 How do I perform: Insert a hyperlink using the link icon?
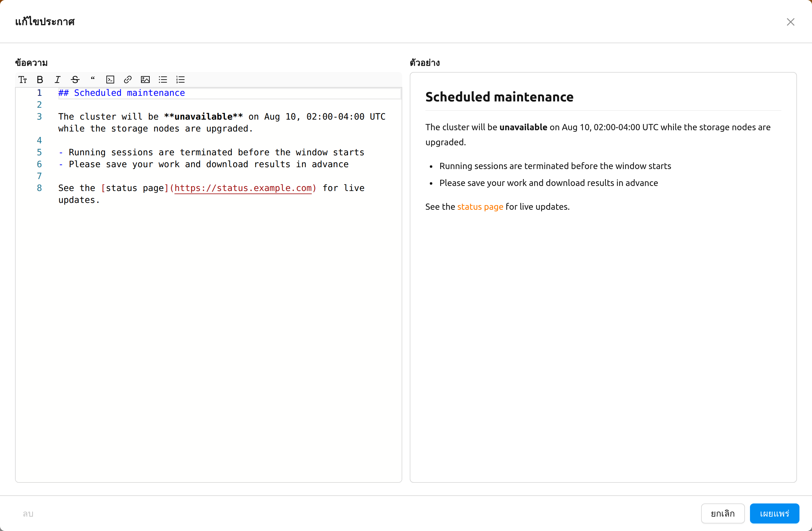pos(128,80)
